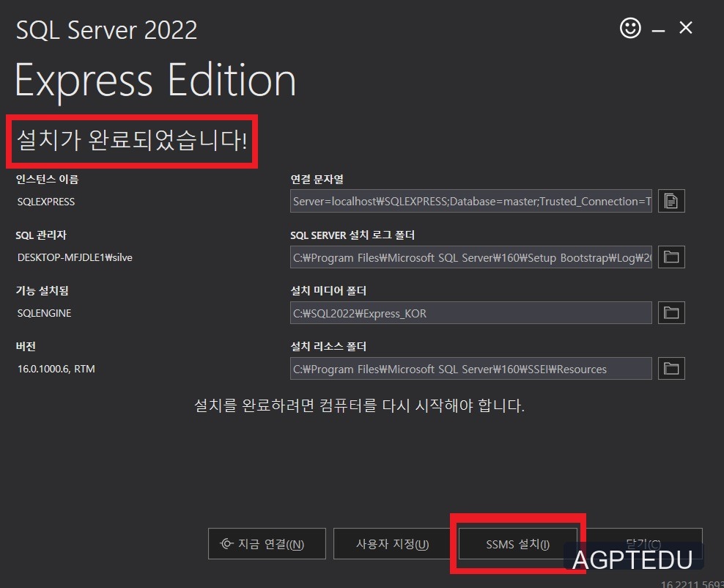724x588 pixels.
Task: Click the 지금 연결(N) button
Action: tap(267, 544)
